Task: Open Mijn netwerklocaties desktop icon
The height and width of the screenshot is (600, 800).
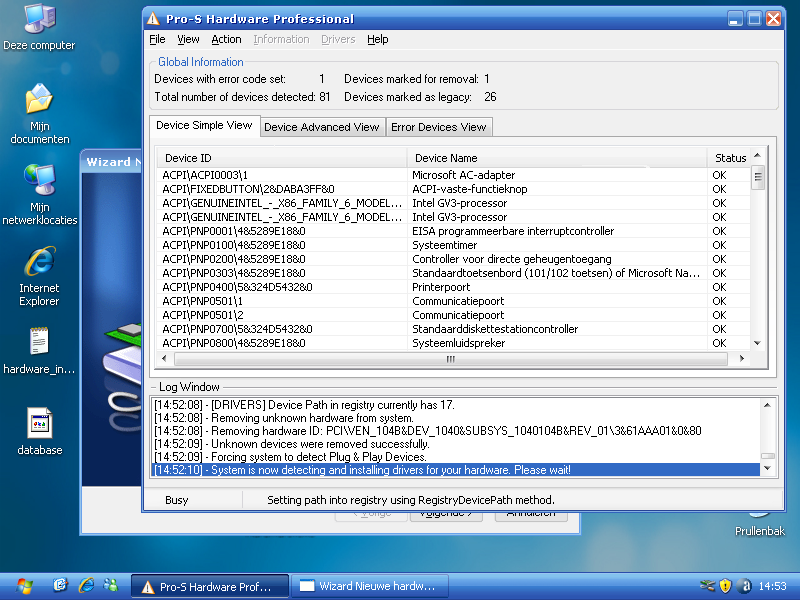Action: click(x=39, y=195)
